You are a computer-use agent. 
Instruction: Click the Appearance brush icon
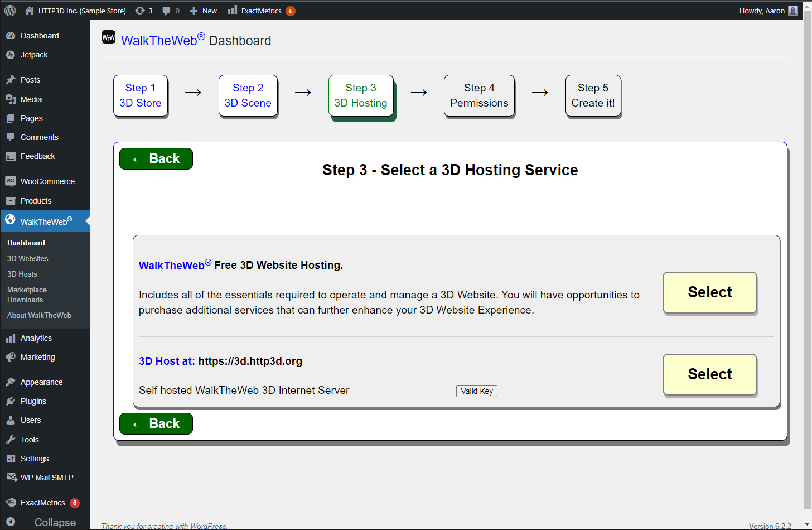[11, 382]
